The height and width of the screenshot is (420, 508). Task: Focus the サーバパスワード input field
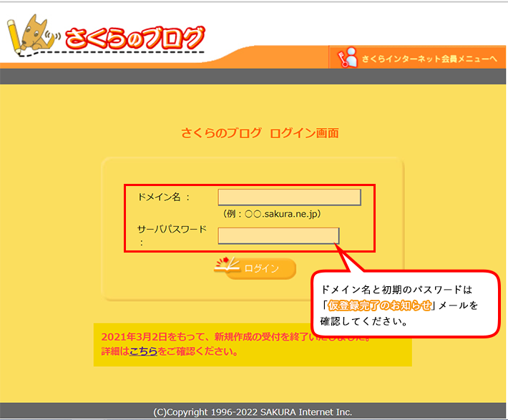click(278, 235)
